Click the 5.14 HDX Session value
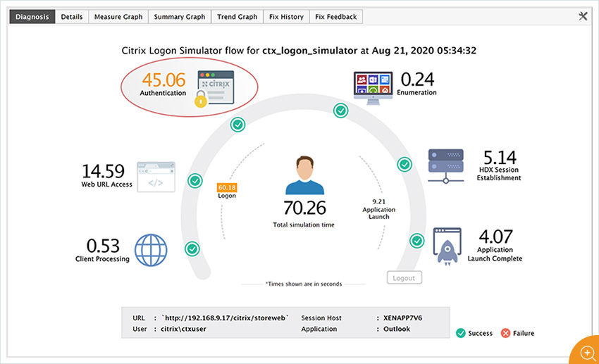 pos(500,157)
